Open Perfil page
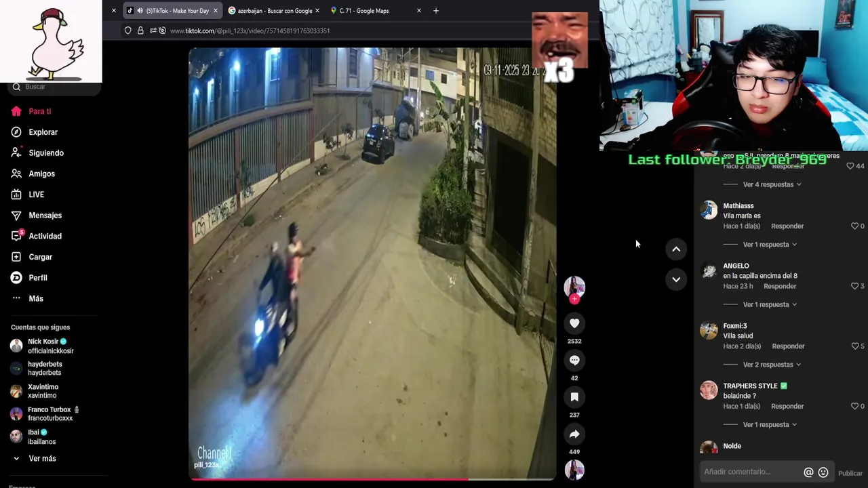This screenshot has height=488, width=868. point(38,278)
